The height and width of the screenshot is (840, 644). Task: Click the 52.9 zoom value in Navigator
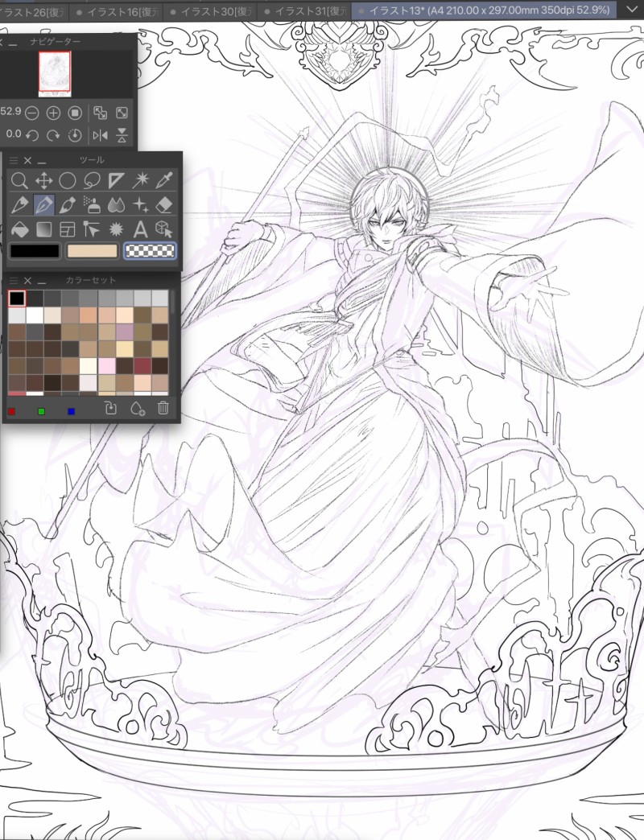(10, 111)
